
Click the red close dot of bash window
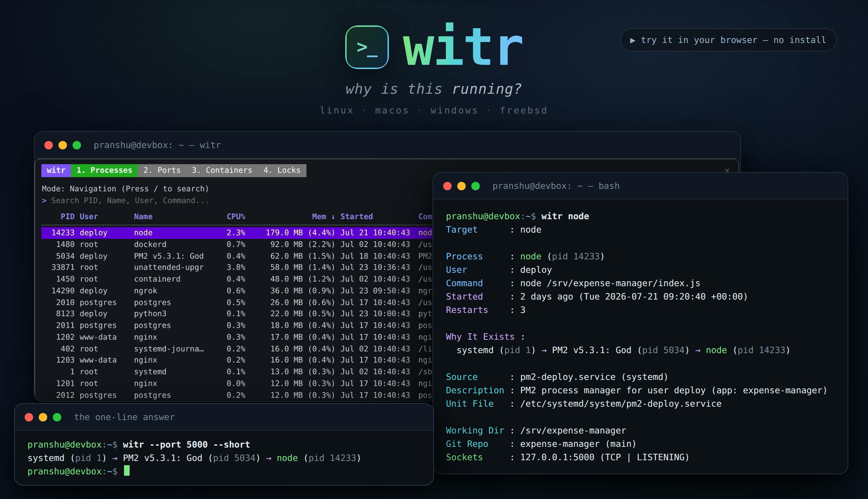point(447,186)
